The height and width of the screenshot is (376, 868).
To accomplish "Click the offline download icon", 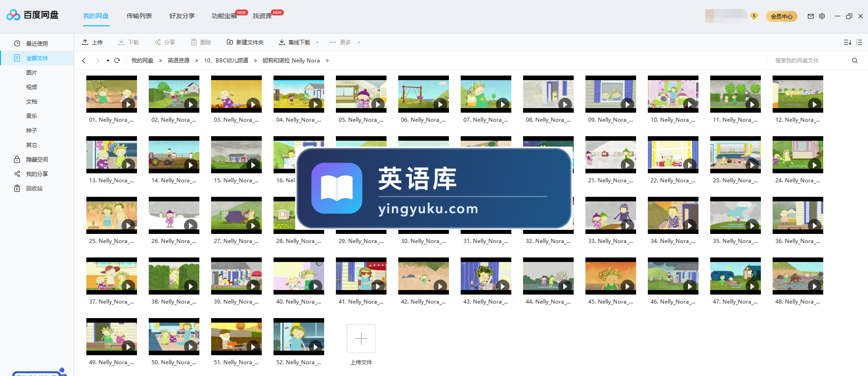I will [282, 42].
